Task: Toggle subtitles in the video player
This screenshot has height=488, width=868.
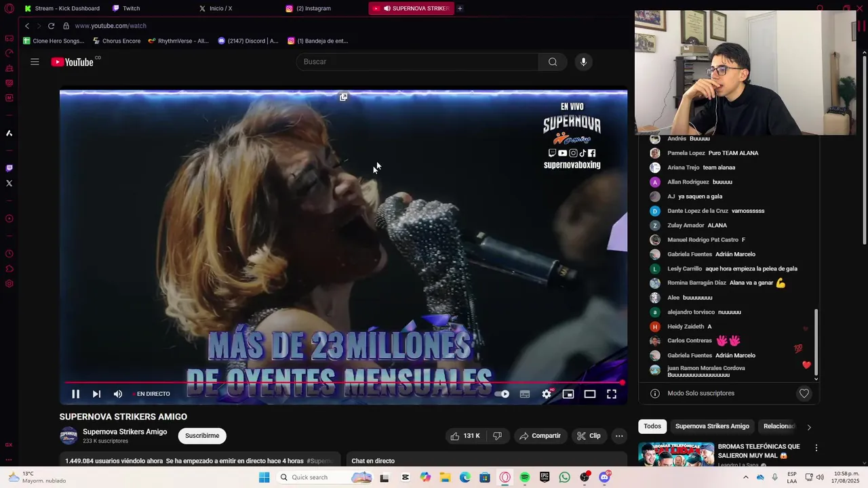Action: click(x=525, y=394)
